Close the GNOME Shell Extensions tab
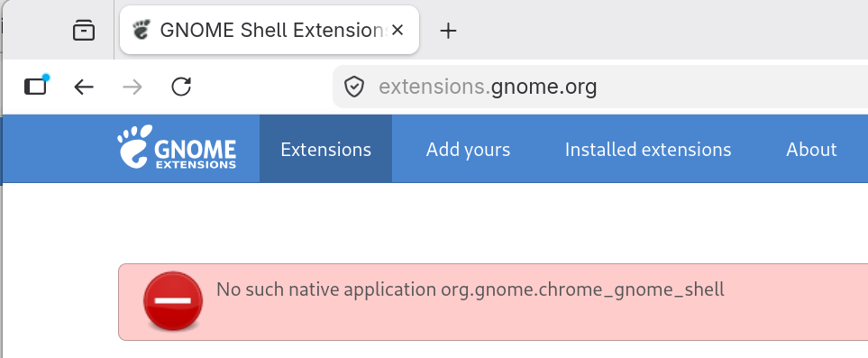This screenshot has height=358, width=868. tap(397, 31)
